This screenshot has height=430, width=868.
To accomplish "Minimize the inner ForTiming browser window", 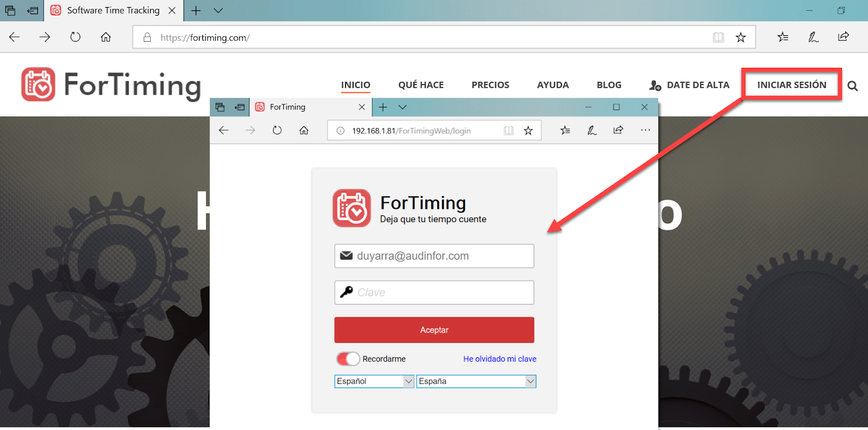I will tap(588, 107).
